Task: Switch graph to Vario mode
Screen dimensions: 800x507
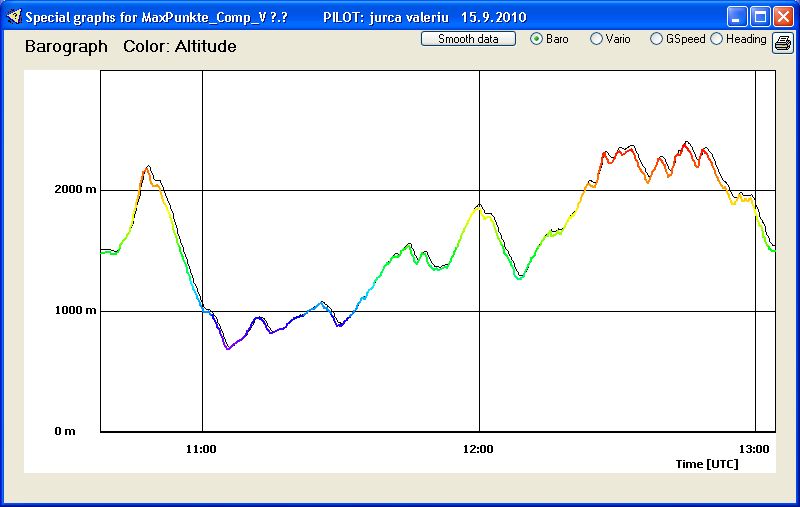Action: 597,39
